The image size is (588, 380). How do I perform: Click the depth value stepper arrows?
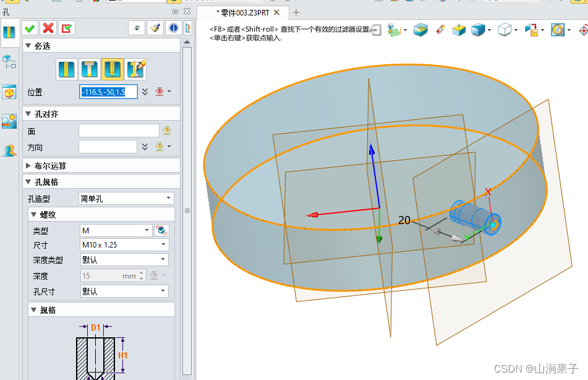coord(142,276)
